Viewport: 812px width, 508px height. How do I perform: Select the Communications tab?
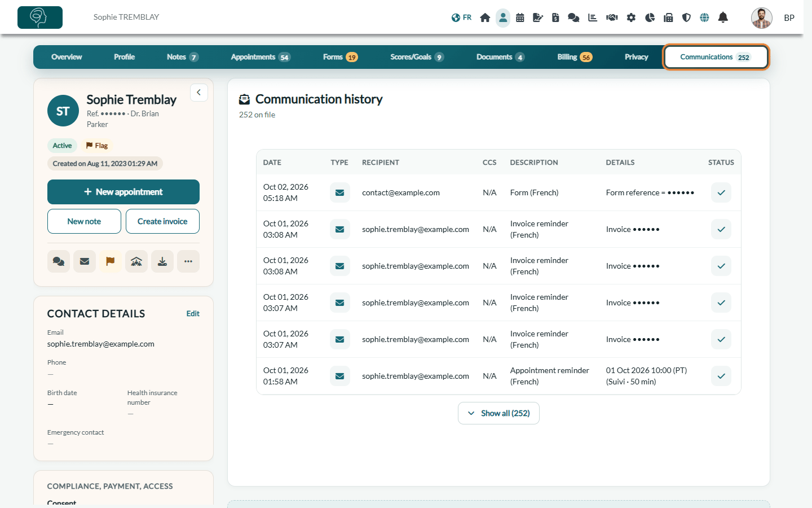click(716, 57)
